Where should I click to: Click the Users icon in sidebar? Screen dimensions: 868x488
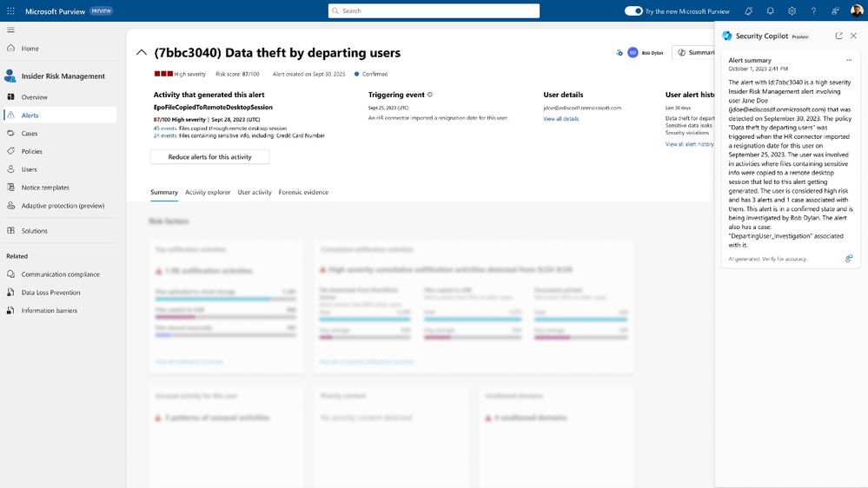pyautogui.click(x=10, y=169)
